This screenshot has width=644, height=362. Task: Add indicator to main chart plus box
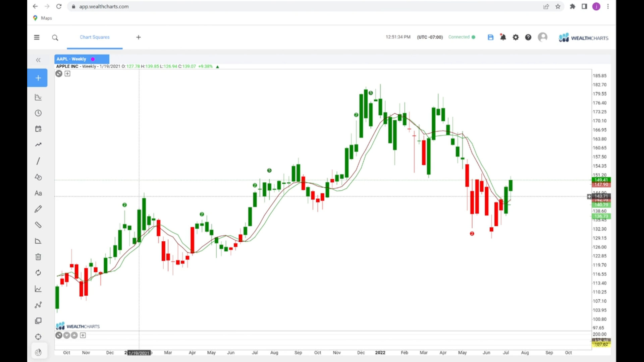(67, 73)
